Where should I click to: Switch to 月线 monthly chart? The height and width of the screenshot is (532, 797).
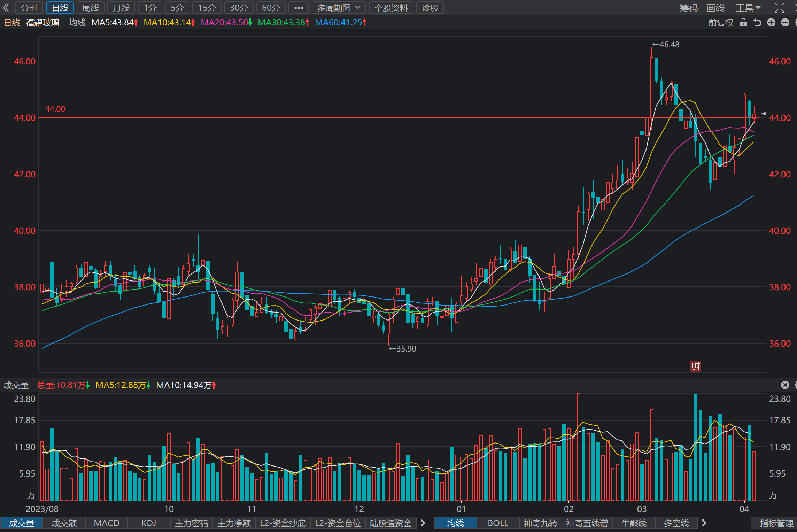pos(121,8)
